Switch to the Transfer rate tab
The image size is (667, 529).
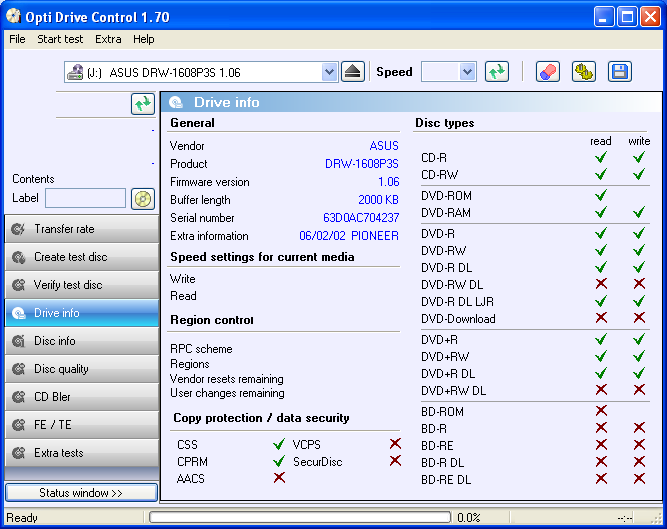(82, 229)
